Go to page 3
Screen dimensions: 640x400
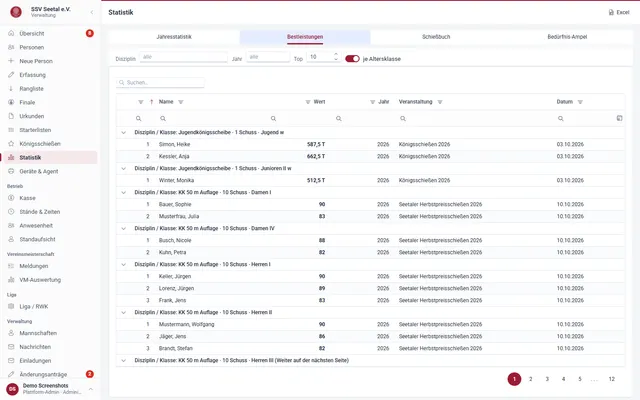[x=547, y=379]
